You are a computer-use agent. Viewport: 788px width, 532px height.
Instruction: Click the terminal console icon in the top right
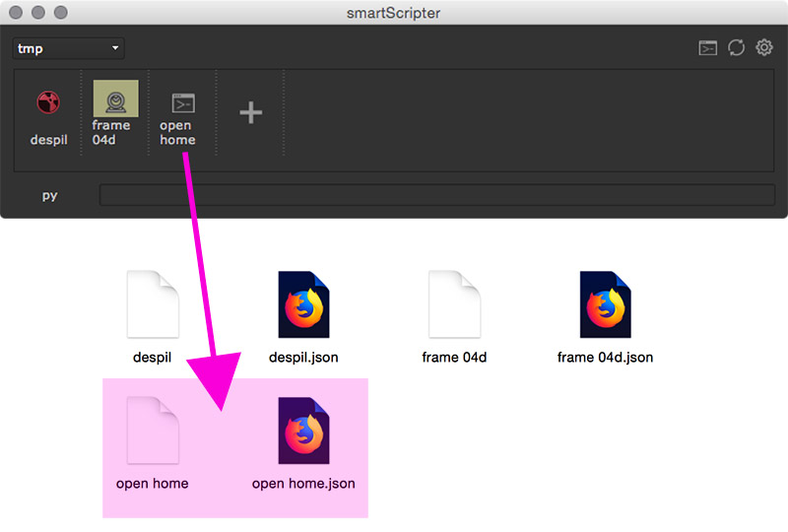[x=707, y=48]
